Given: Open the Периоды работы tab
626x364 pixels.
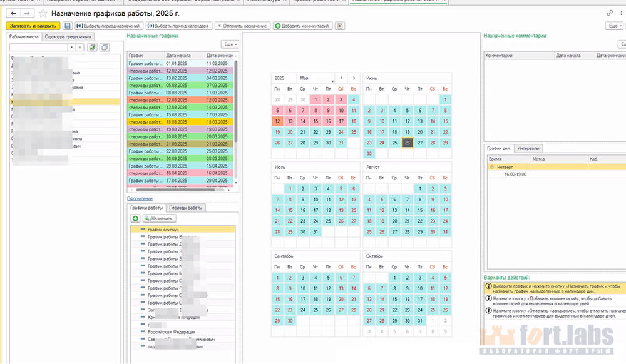Looking at the screenshot, I should pyautogui.click(x=186, y=208).
